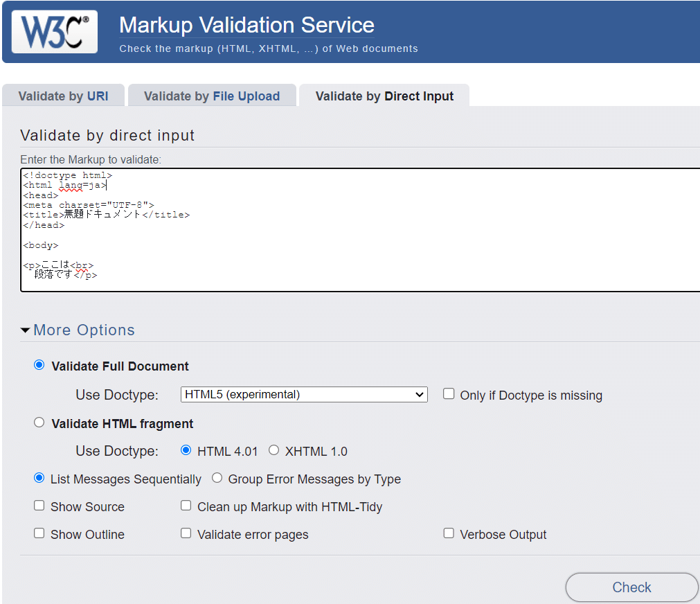
Task: Click the "Validate by direct input" heading
Action: (107, 135)
